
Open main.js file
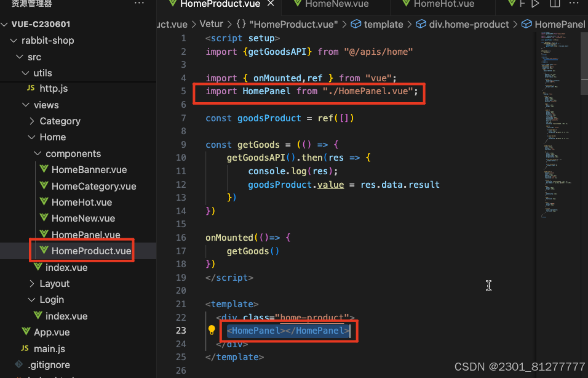coord(49,348)
